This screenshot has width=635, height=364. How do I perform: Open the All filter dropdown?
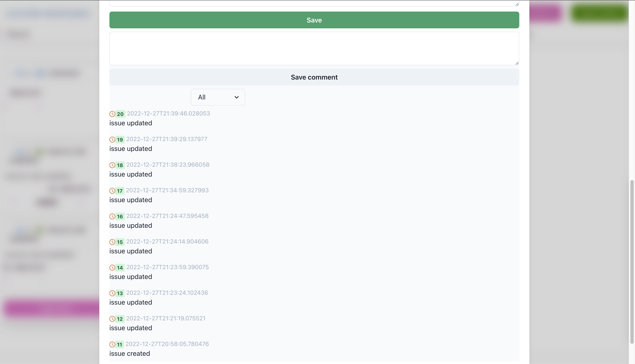click(218, 97)
